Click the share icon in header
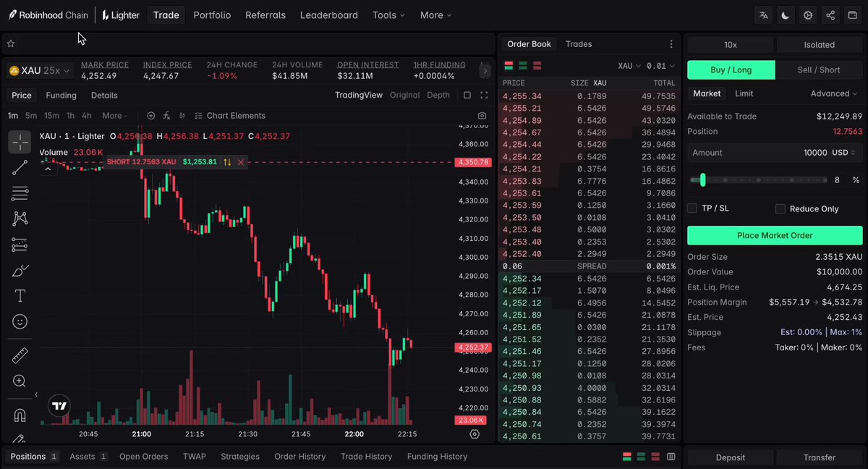 [x=830, y=15]
